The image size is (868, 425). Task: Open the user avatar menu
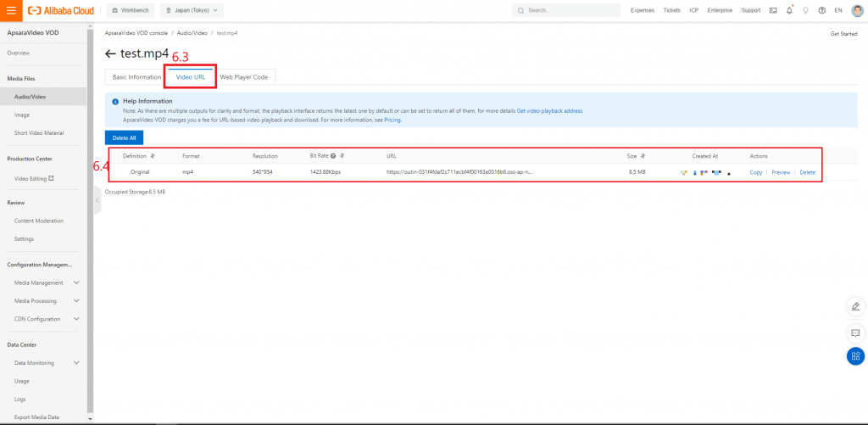[857, 10]
